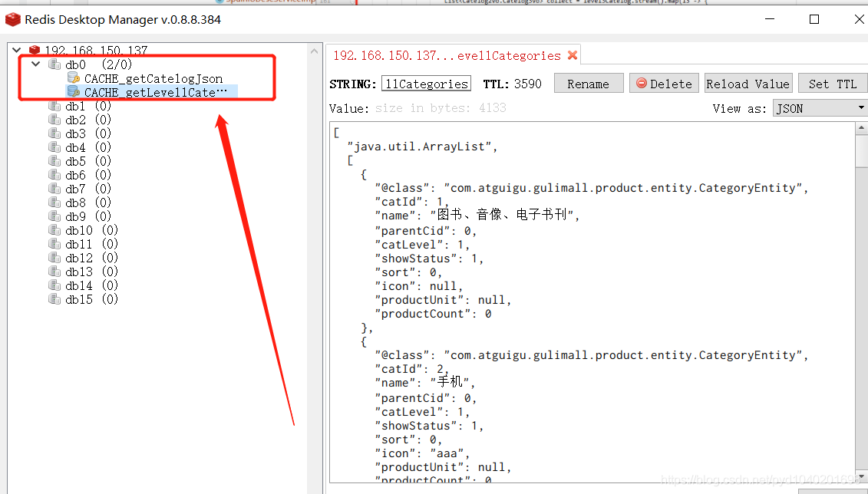868x494 pixels.
Task: Click the "icon": "aaa" line
Action: coord(422,453)
